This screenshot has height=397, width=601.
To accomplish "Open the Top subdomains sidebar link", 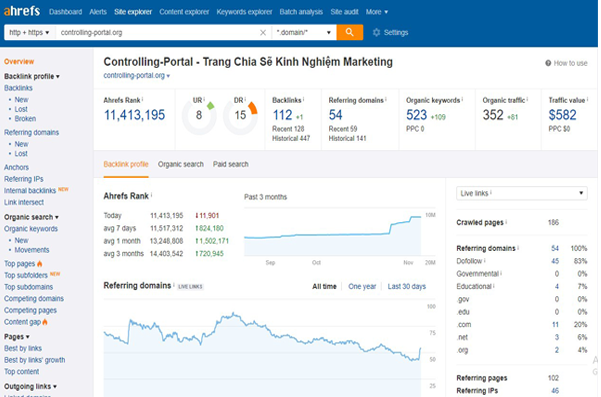I will [x=29, y=287].
